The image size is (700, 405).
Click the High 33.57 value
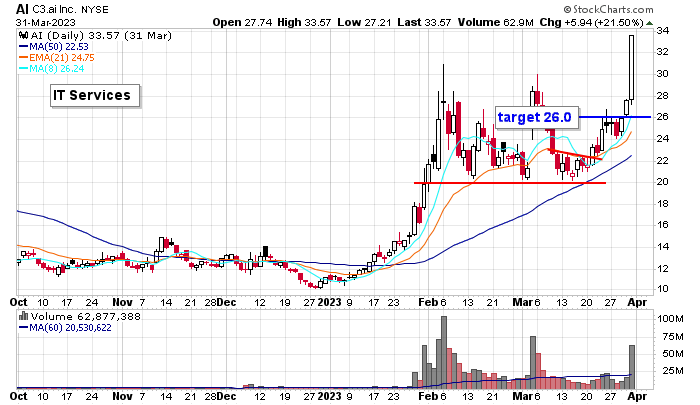304,22
